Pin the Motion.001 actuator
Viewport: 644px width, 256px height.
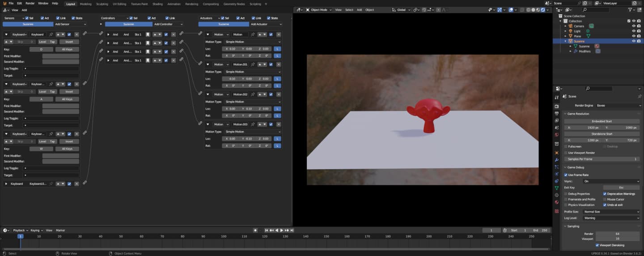pos(253,64)
